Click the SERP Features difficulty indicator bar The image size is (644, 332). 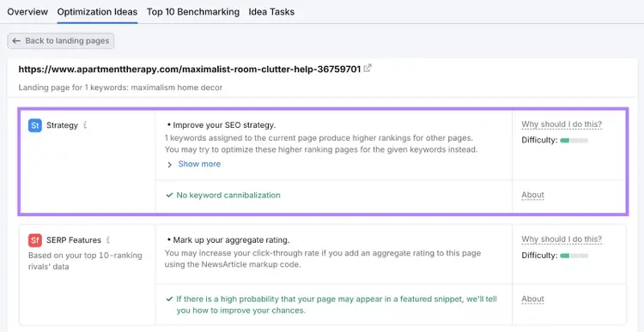[x=574, y=256]
